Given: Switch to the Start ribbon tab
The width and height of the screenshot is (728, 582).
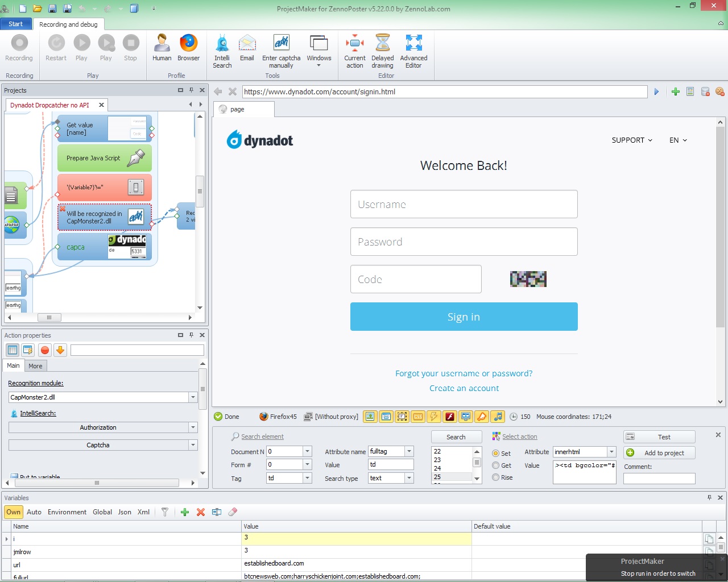Looking at the screenshot, I should coord(16,24).
